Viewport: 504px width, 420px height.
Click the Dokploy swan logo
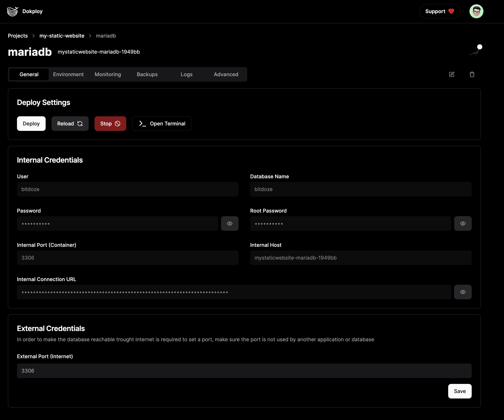[12, 11]
